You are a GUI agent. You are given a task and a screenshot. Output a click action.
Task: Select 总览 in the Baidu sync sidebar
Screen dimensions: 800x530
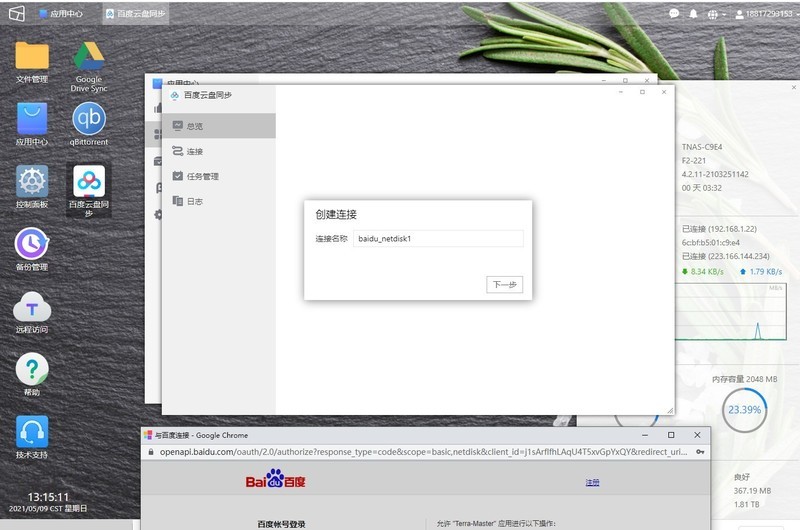219,126
